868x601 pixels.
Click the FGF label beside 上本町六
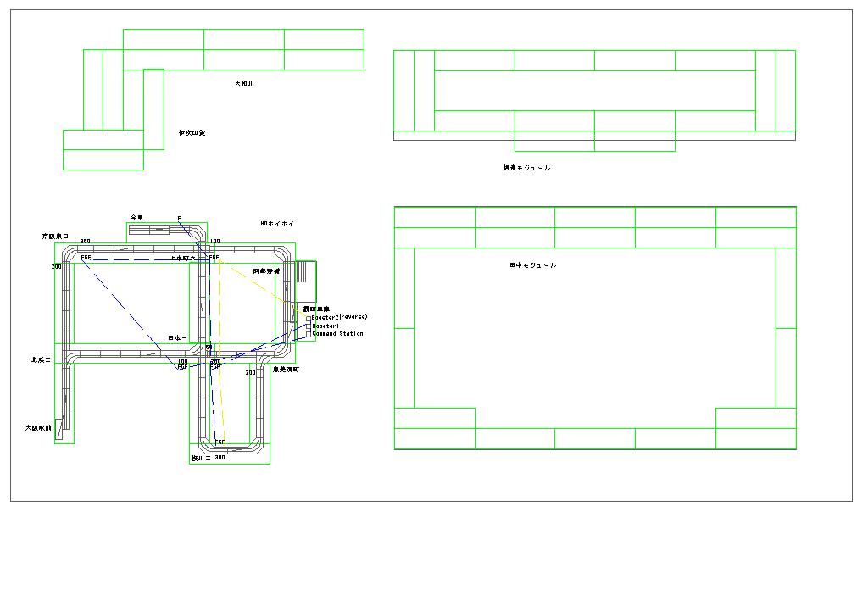point(214,258)
